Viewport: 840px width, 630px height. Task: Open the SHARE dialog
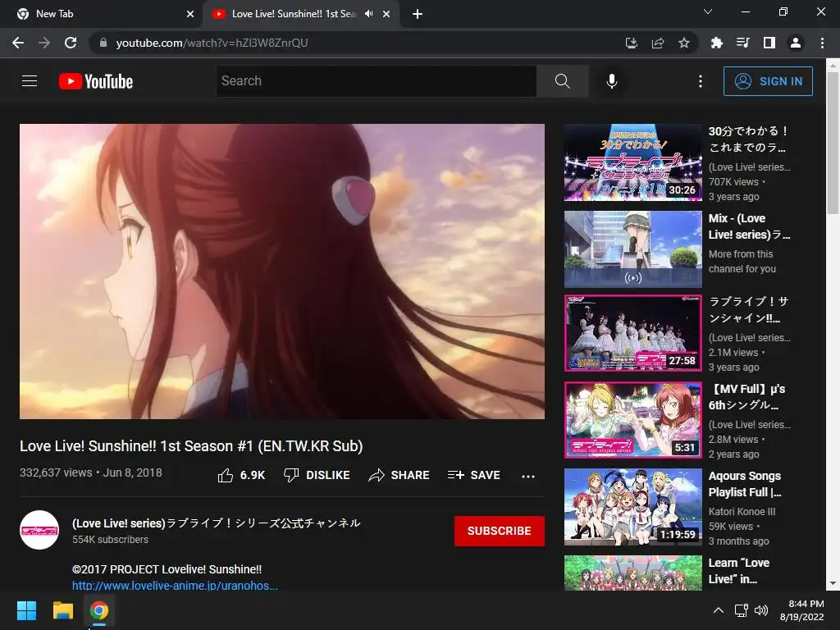coord(399,475)
